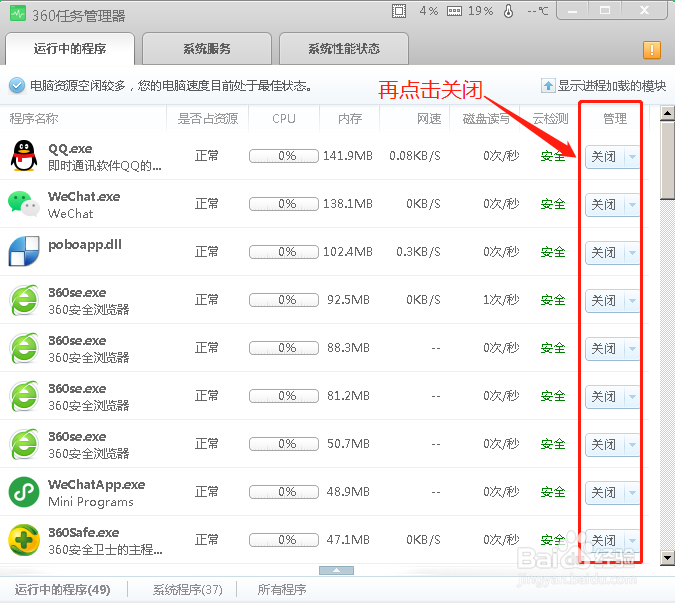Click the CPU 0% bar for WeChat.exe
The width and height of the screenshot is (675, 603).
coord(284,204)
